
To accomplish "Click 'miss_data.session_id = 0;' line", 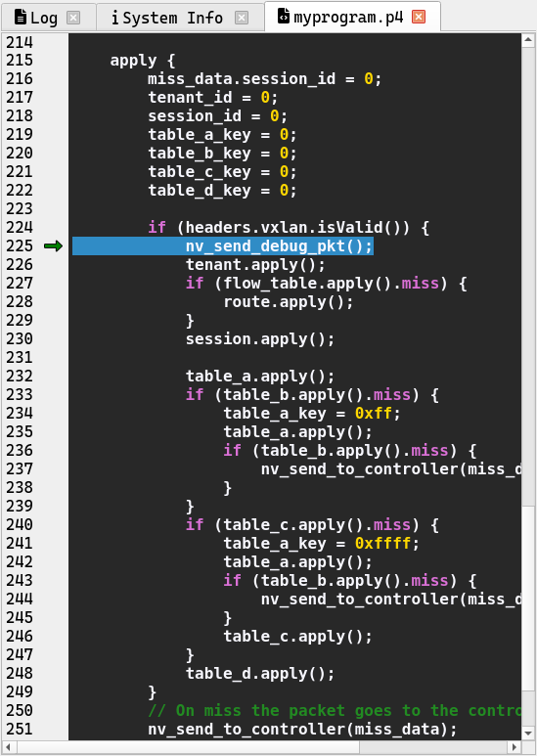I will coord(265,79).
